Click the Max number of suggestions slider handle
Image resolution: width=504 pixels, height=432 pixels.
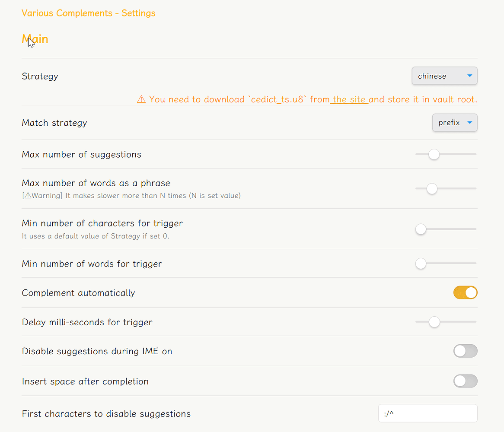coord(434,154)
